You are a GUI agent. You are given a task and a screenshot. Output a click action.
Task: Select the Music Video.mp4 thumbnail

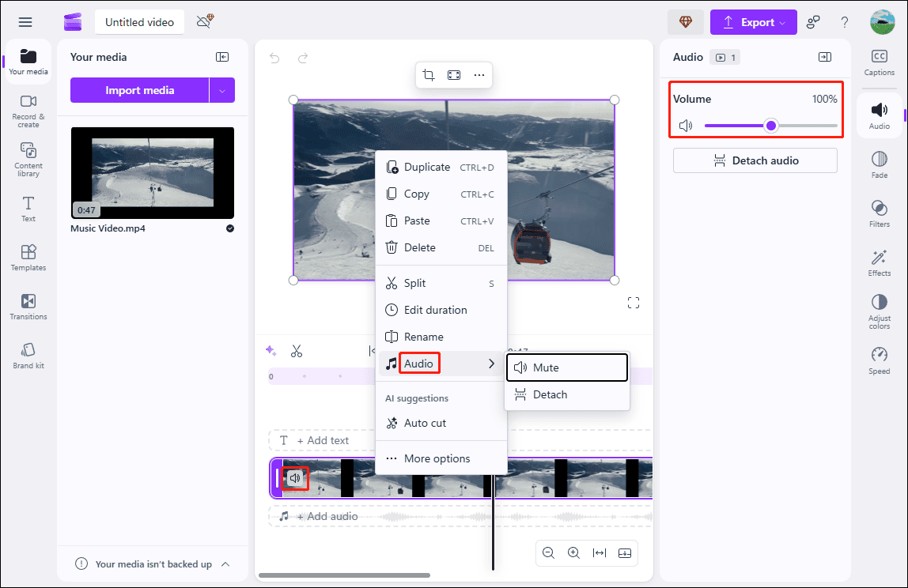[x=152, y=173]
